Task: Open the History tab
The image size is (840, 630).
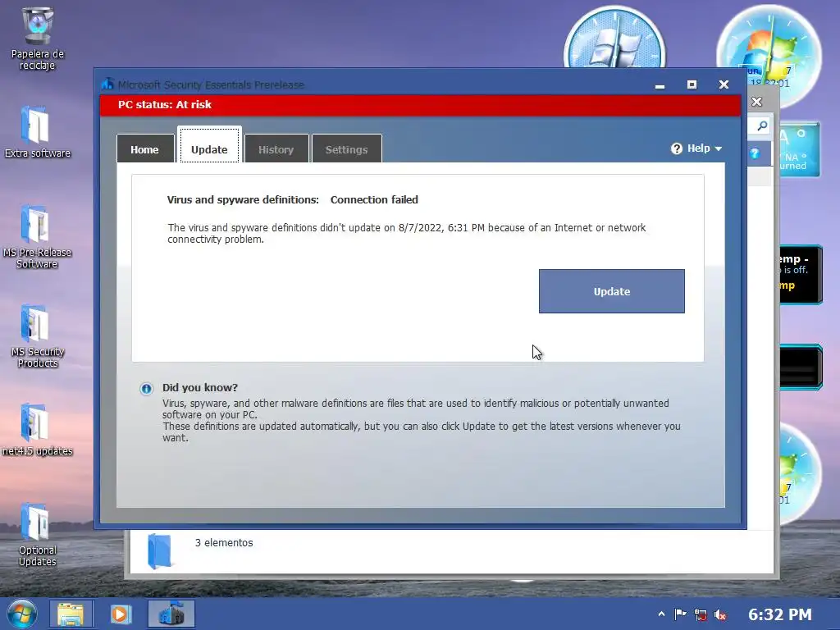Action: coord(276,148)
